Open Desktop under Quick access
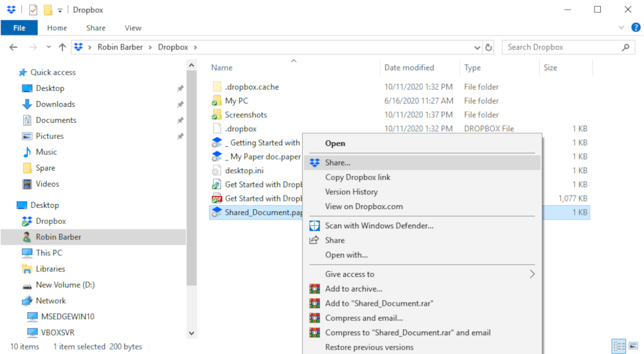The image size is (644, 354). (50, 88)
